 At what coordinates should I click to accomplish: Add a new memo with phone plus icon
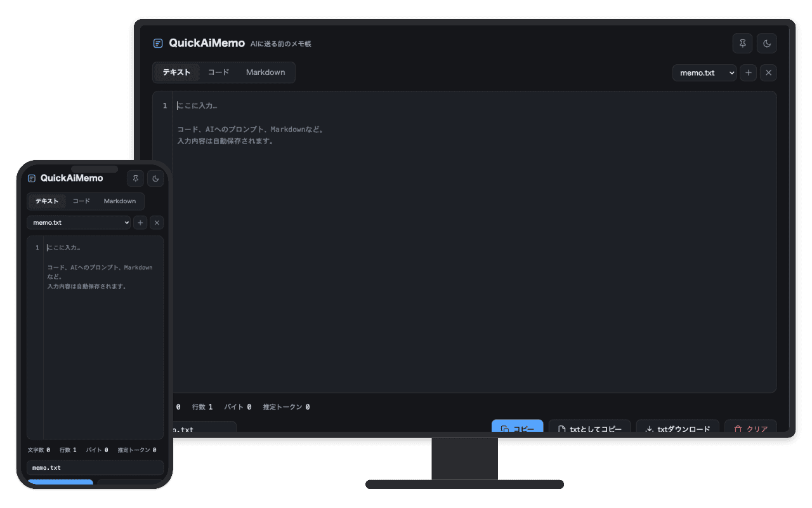[140, 223]
